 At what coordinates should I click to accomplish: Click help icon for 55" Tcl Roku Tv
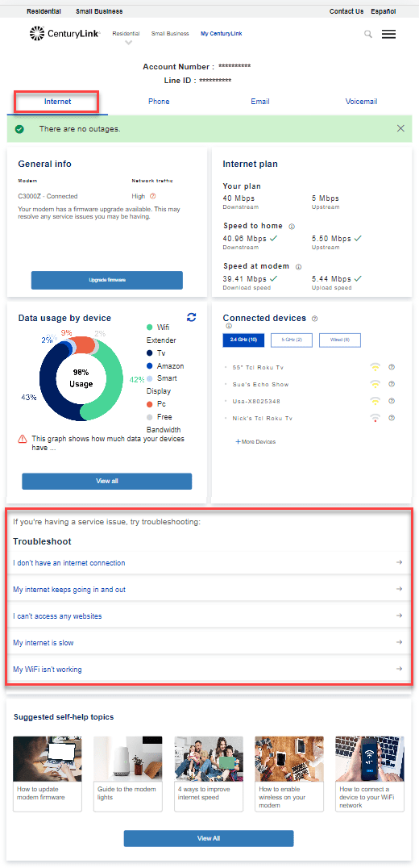[392, 367]
